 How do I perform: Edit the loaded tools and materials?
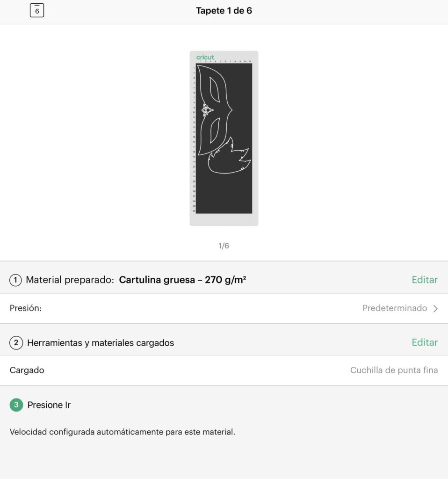point(425,342)
